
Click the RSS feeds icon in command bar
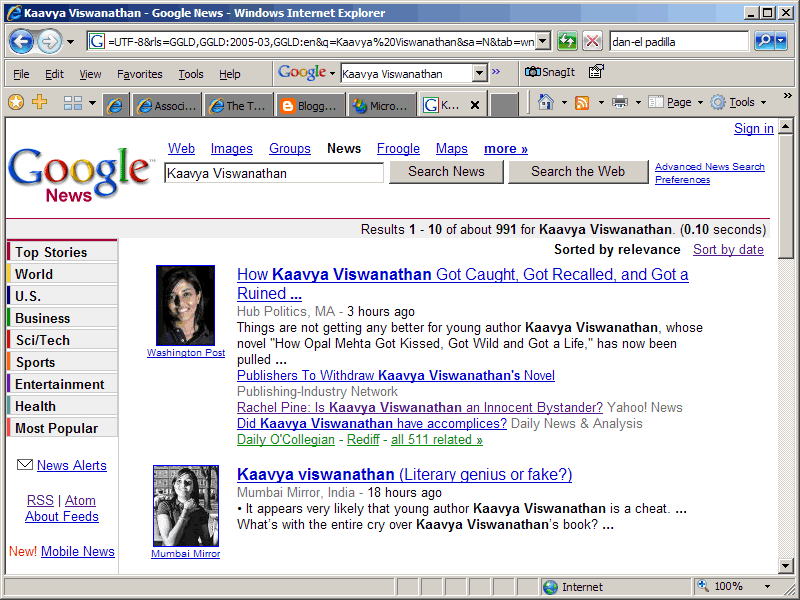click(x=582, y=103)
